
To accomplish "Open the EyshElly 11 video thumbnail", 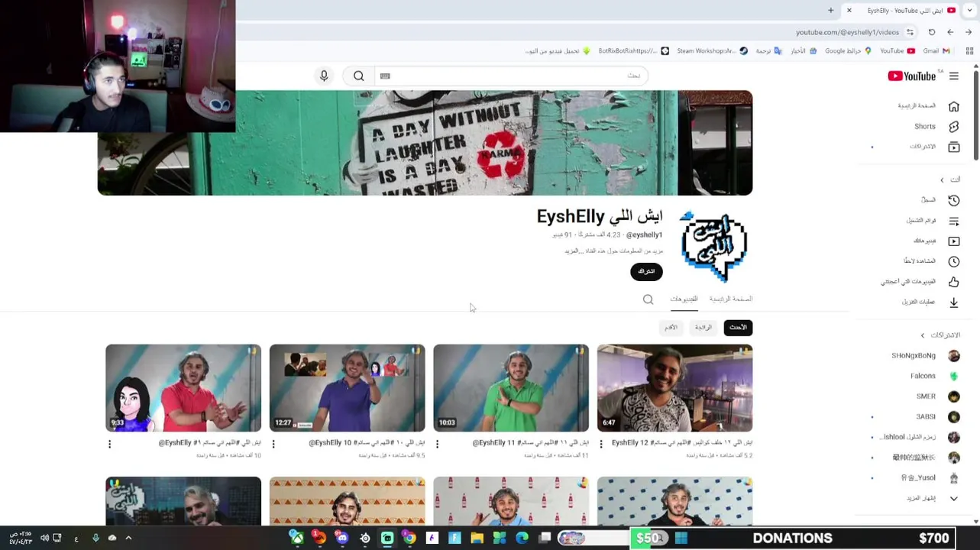I will (511, 388).
